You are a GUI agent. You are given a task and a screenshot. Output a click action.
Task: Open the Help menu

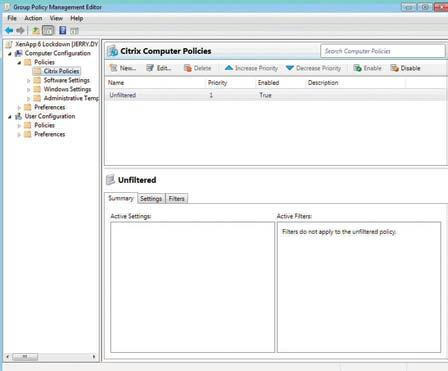pyautogui.click(x=77, y=18)
